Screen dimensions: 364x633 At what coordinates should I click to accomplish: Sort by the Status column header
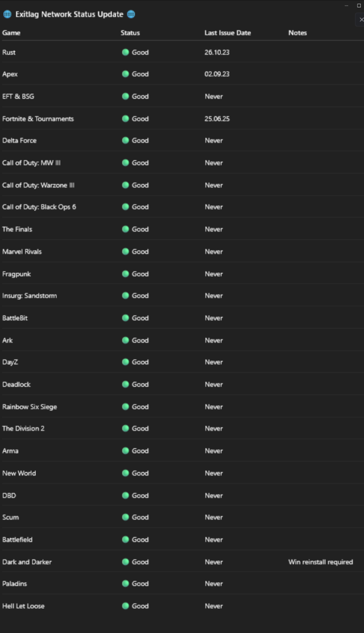click(130, 33)
